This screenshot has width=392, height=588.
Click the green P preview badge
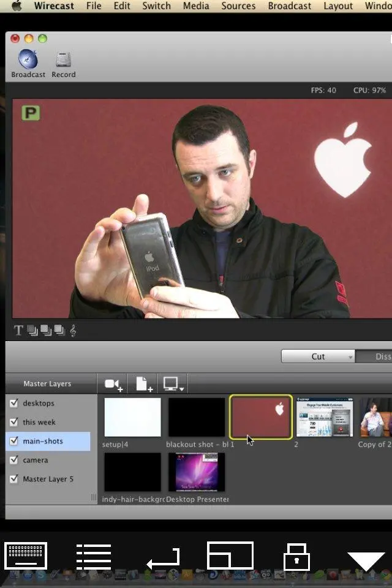[x=31, y=113]
